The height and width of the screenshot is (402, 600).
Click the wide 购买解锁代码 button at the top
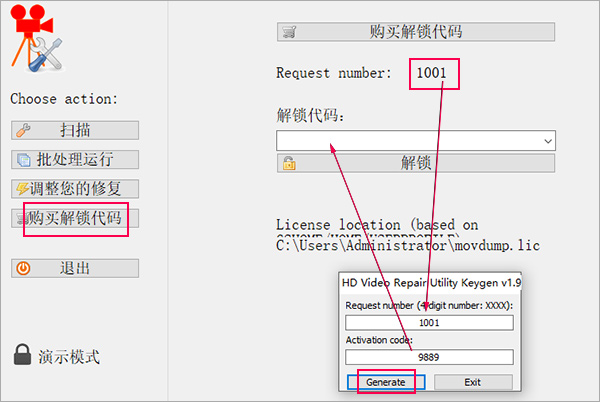416,32
